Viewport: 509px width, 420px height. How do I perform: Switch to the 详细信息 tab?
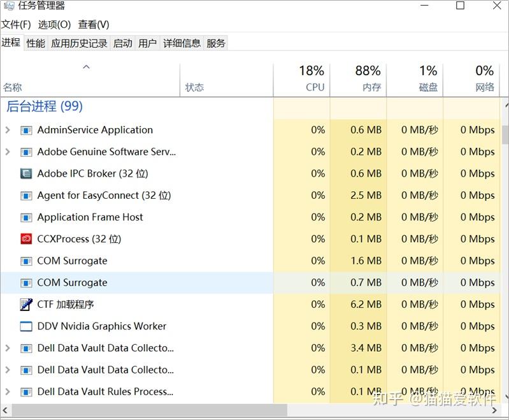[182, 43]
